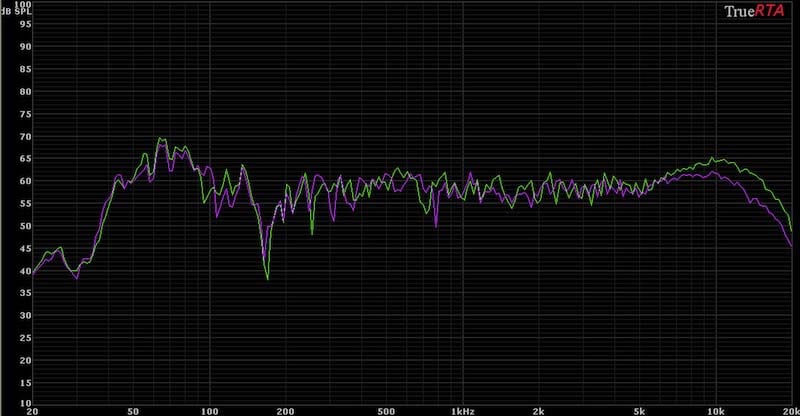Select the 5k frequency axis label

639,410
